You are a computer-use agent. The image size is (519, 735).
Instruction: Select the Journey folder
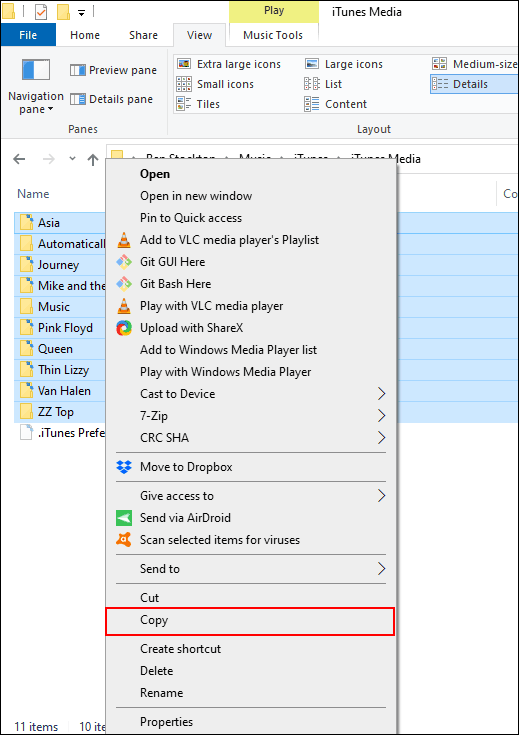tap(59, 265)
